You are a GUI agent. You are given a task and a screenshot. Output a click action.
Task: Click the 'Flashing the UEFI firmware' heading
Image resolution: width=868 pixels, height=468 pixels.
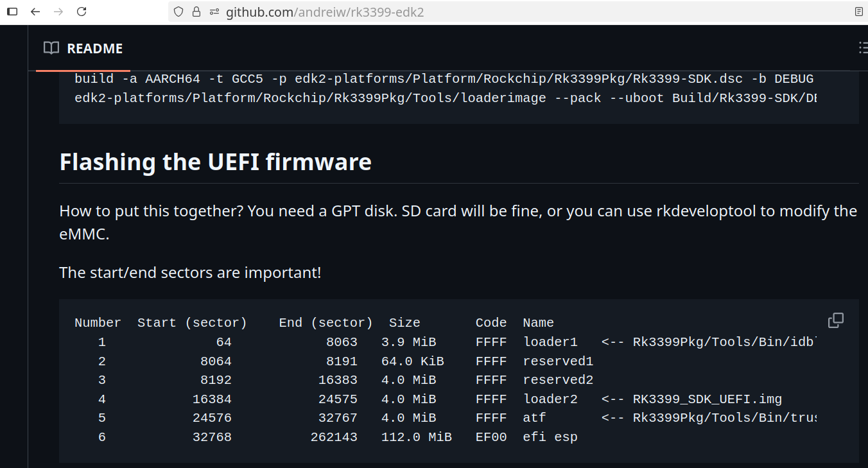[x=215, y=162]
